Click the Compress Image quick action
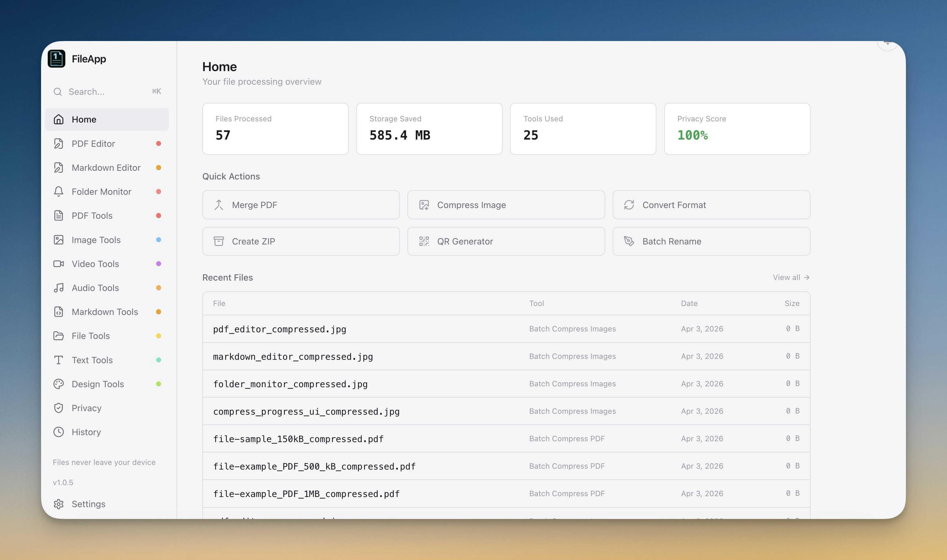The width and height of the screenshot is (947, 560). (506, 205)
